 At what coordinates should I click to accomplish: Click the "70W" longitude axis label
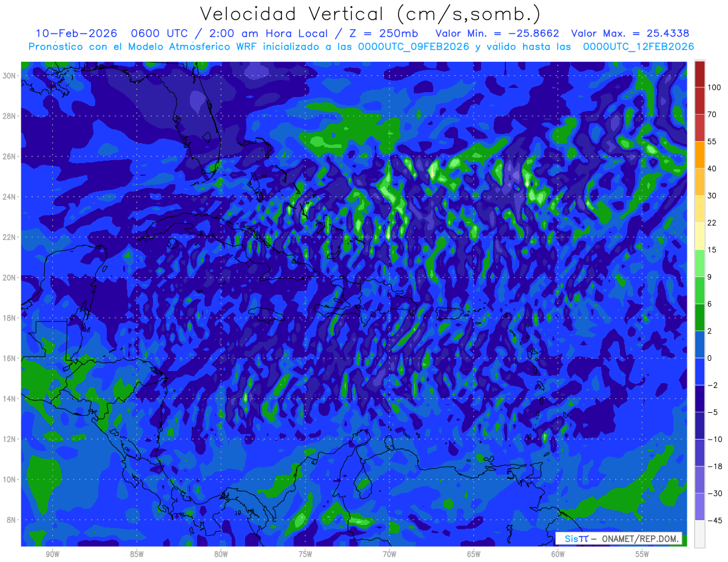pyautogui.click(x=389, y=554)
